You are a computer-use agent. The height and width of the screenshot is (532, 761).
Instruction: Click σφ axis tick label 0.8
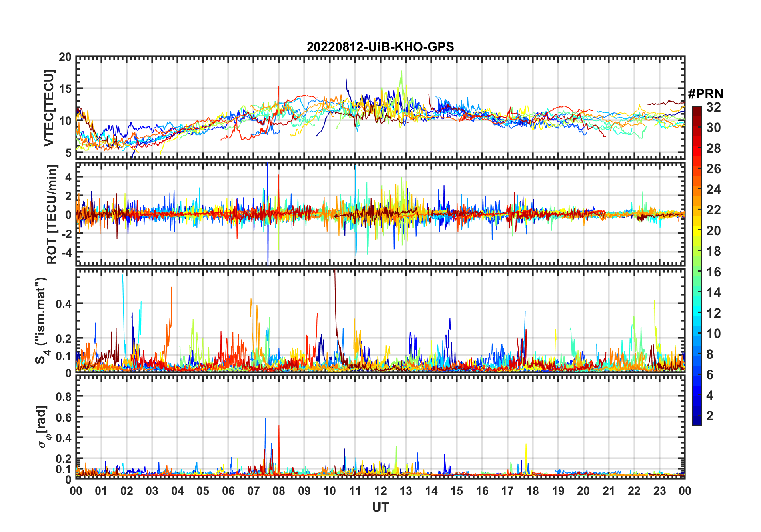tap(64, 396)
